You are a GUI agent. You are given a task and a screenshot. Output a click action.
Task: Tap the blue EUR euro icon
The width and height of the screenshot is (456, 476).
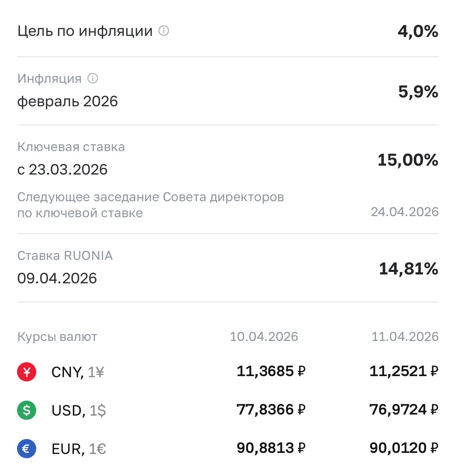tap(27, 449)
